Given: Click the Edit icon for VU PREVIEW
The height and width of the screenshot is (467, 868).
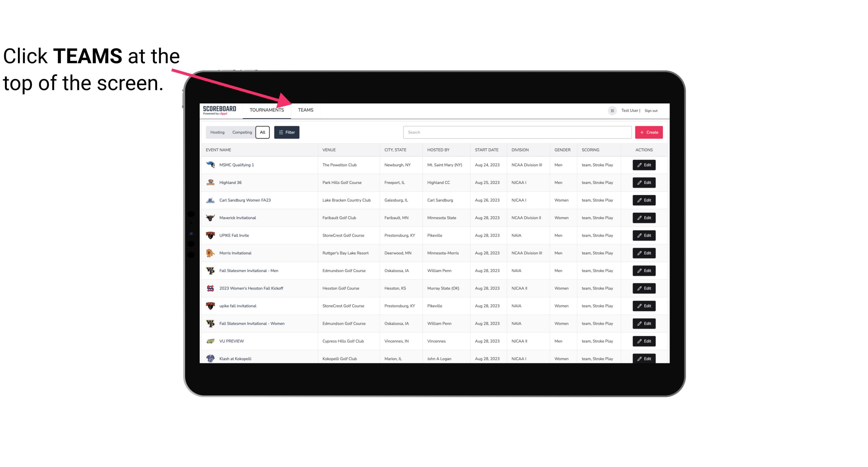Looking at the screenshot, I should point(644,340).
